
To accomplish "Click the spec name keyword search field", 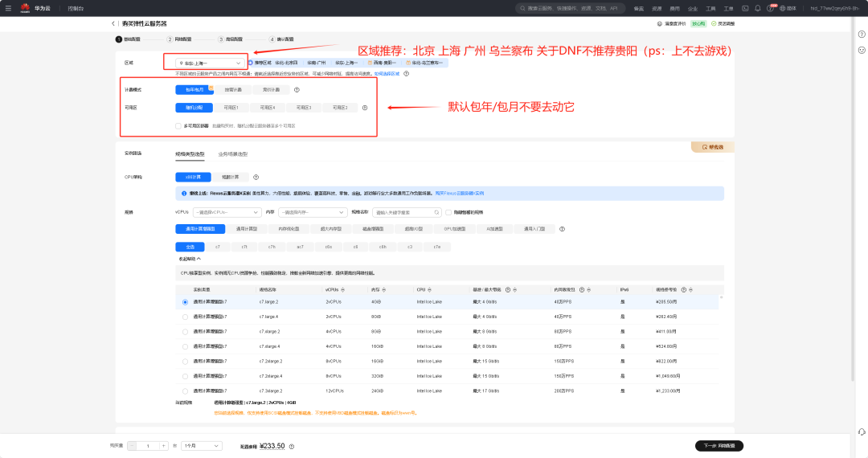I will pyautogui.click(x=407, y=212).
